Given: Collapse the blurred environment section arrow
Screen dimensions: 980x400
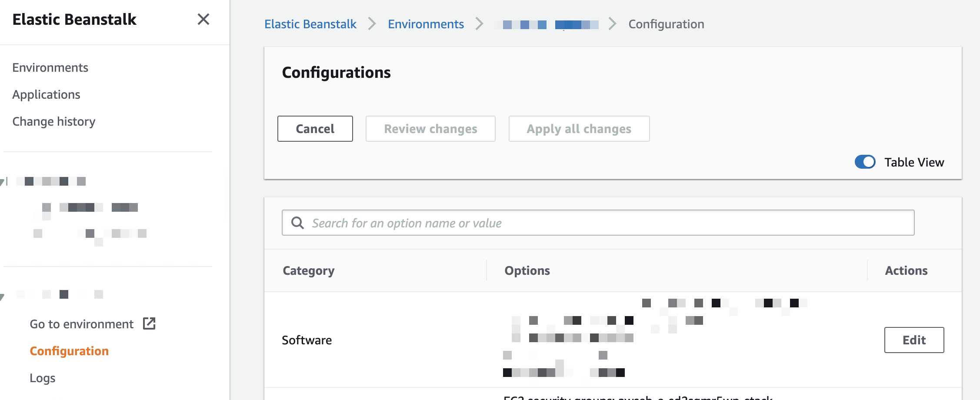Looking at the screenshot, I should click(2, 297).
